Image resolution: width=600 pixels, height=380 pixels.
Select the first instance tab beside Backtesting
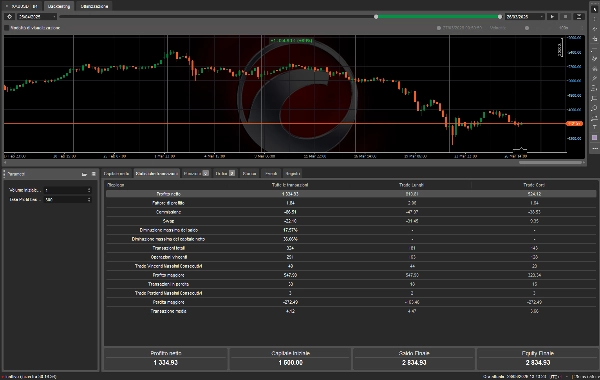click(22, 6)
